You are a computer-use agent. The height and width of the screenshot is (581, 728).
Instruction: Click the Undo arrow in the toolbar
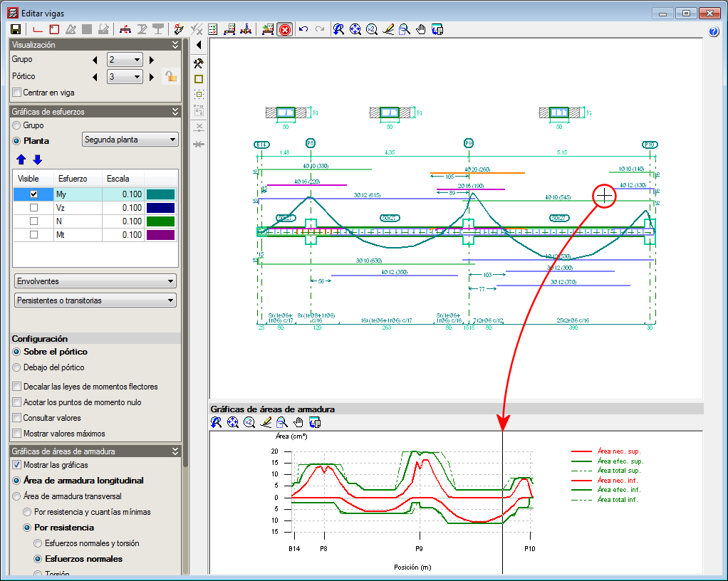(303, 29)
